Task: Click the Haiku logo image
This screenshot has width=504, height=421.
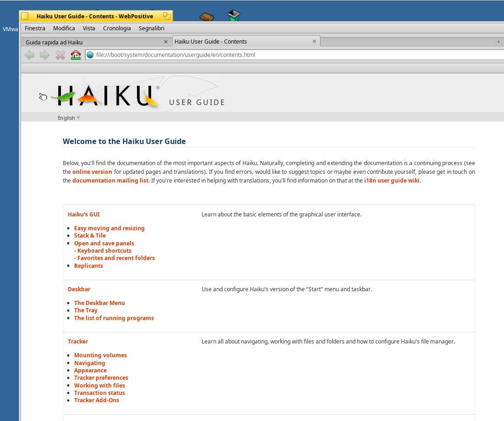Action: pyautogui.click(x=104, y=95)
